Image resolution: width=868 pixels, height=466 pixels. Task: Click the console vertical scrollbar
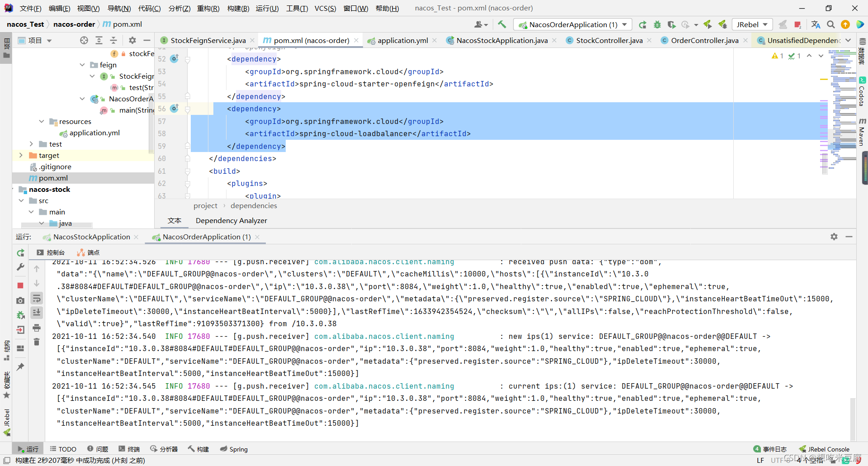tap(853, 418)
